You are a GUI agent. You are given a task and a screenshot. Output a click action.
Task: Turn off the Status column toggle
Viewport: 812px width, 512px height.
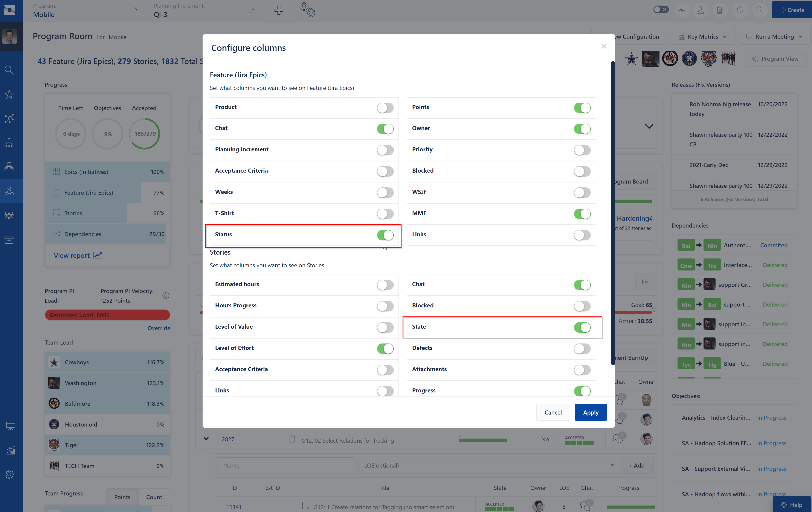(385, 235)
